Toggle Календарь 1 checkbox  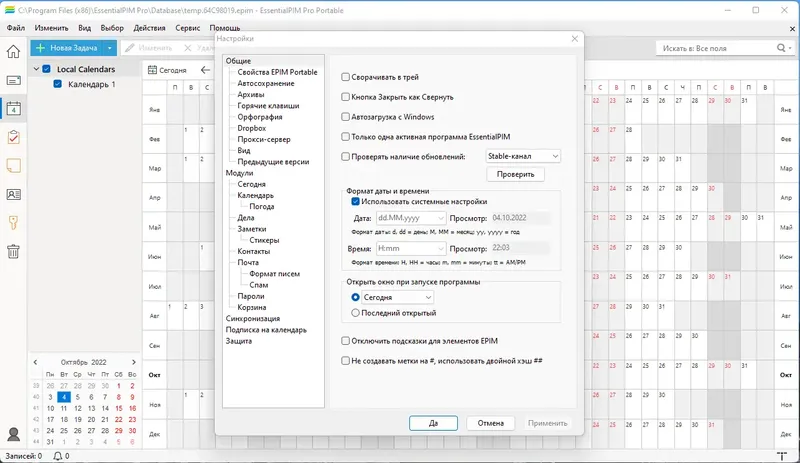[58, 84]
